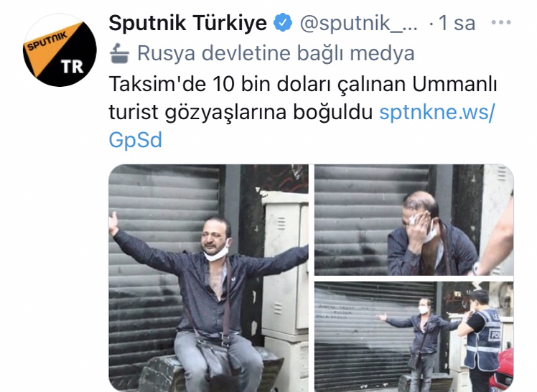This screenshot has height=392, width=537.
Task: Click the tweet headline line starting 'Taksim'de 10 bin'
Action: [x=303, y=84]
